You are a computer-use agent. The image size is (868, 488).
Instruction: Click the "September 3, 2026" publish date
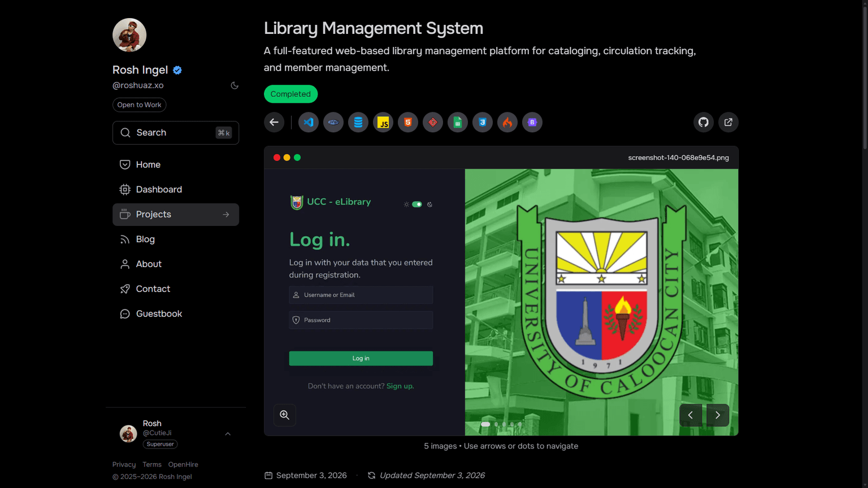click(311, 476)
